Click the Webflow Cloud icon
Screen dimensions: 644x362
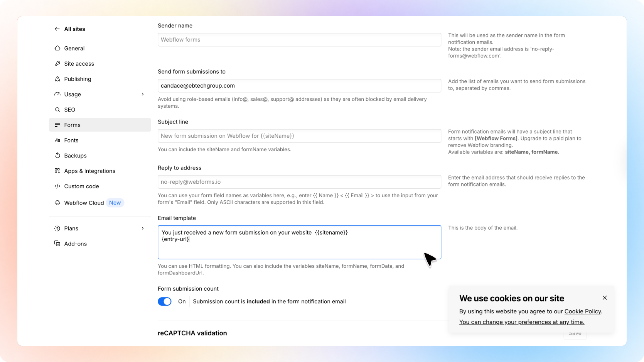tap(57, 203)
